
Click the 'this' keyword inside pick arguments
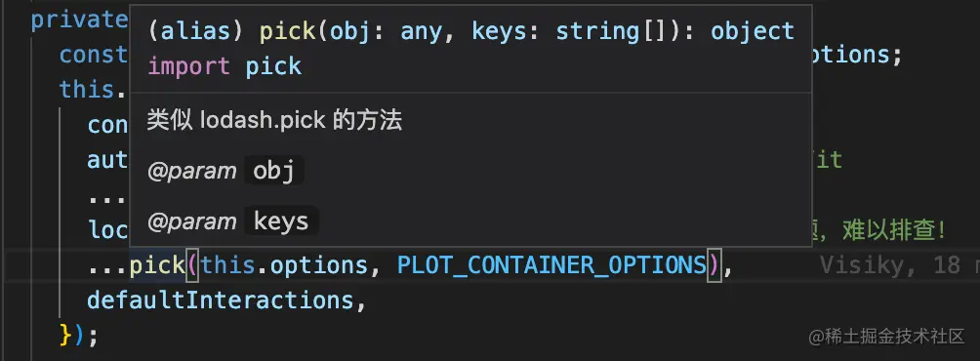click(227, 266)
